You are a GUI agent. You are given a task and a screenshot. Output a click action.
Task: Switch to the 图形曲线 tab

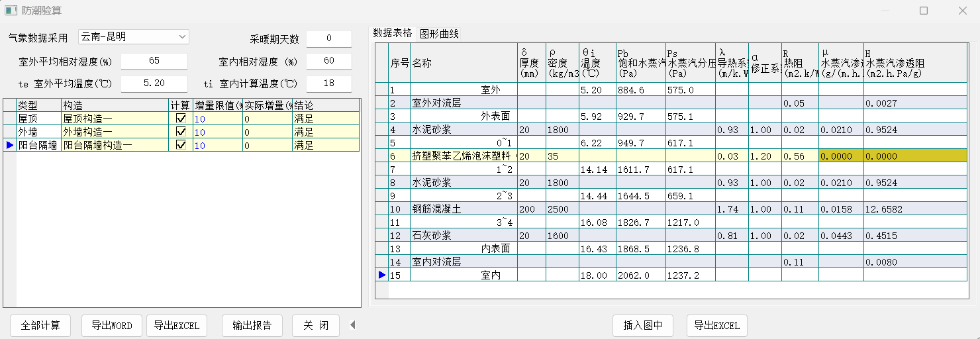click(439, 34)
